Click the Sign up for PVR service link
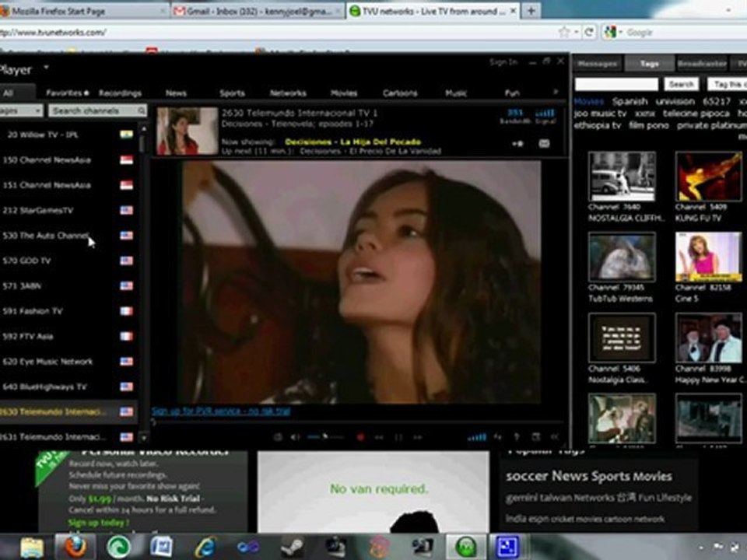The height and width of the screenshot is (560, 747). coord(221,411)
